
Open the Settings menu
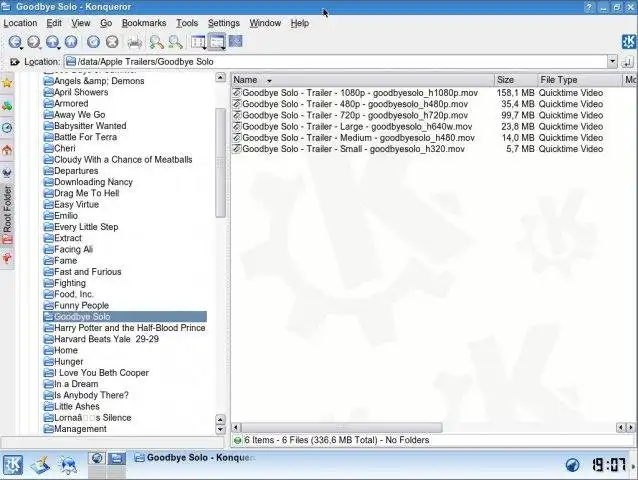click(224, 23)
